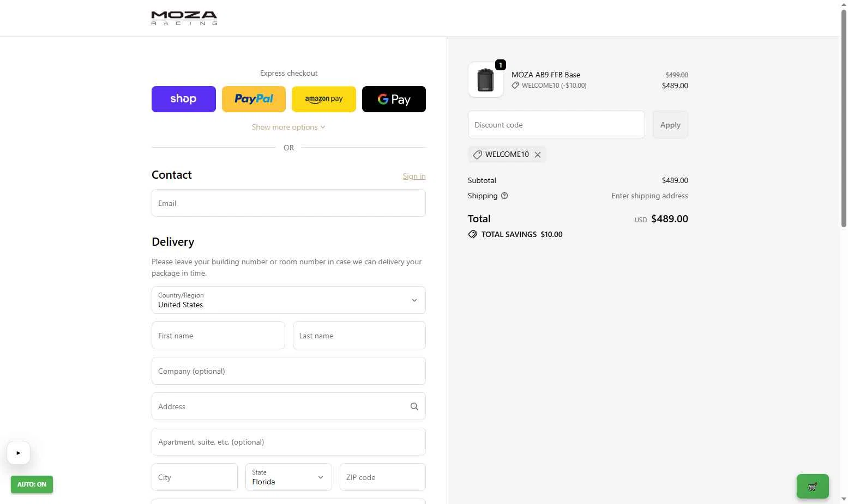
Task: Click the struck-through $499.00 price
Action: [677, 75]
